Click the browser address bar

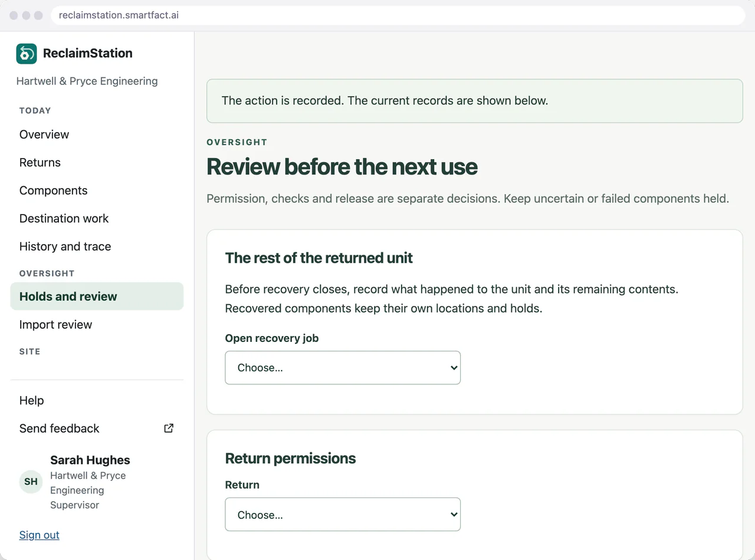point(398,15)
